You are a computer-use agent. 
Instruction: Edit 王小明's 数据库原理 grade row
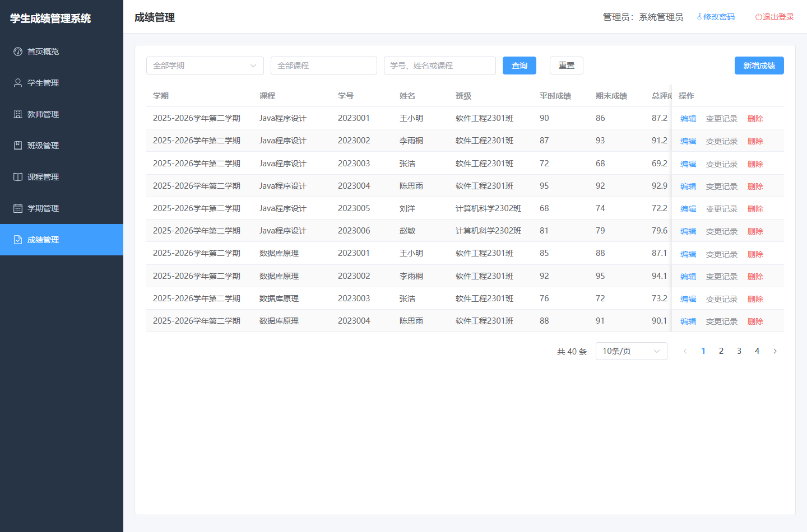coord(688,254)
